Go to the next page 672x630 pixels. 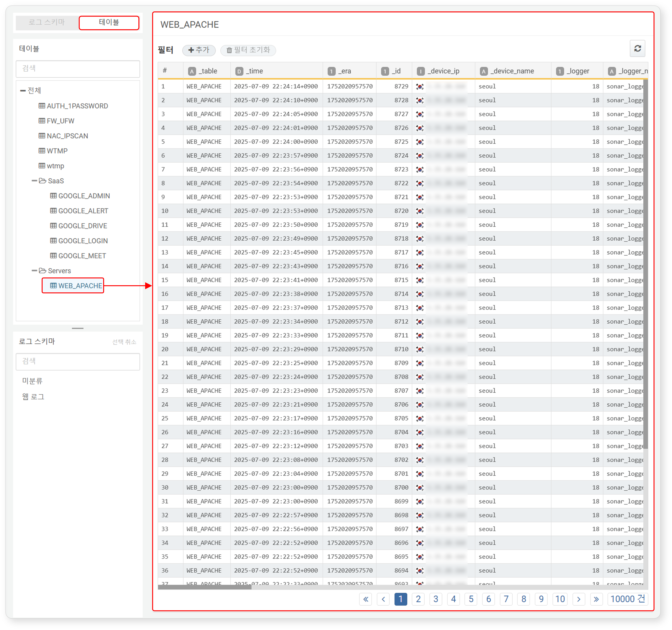pyautogui.click(x=579, y=599)
